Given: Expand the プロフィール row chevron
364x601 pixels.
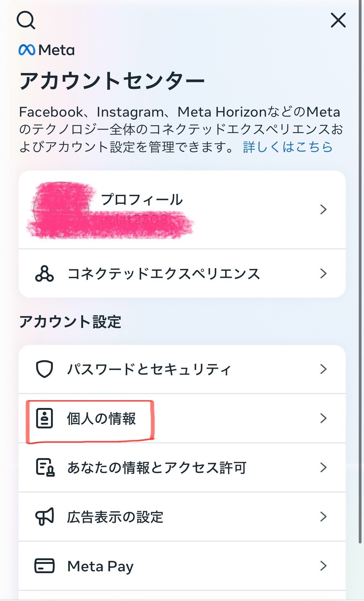Looking at the screenshot, I should coord(323,209).
